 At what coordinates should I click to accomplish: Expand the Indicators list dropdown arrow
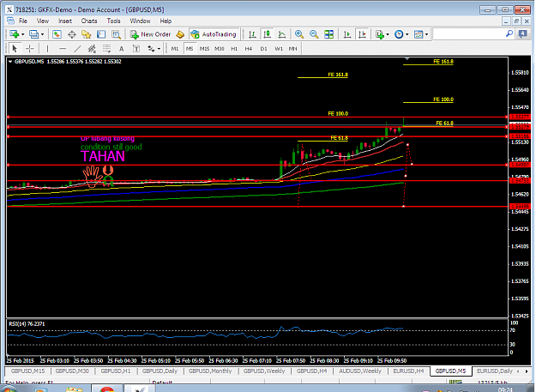[x=388, y=34]
